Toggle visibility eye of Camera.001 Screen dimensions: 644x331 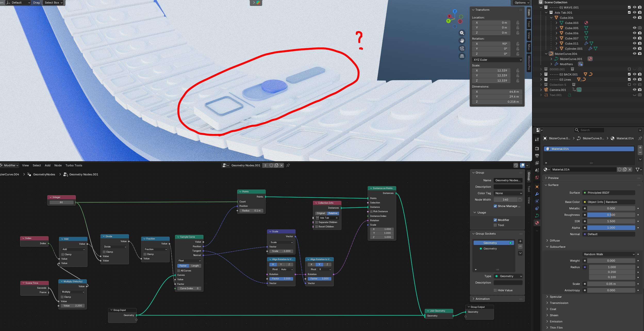point(634,90)
